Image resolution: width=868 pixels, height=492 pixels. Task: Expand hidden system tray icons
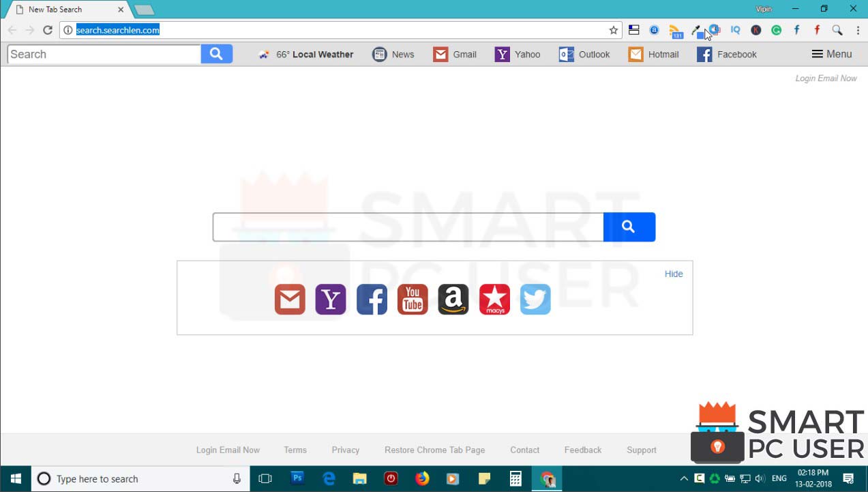pyautogui.click(x=683, y=478)
